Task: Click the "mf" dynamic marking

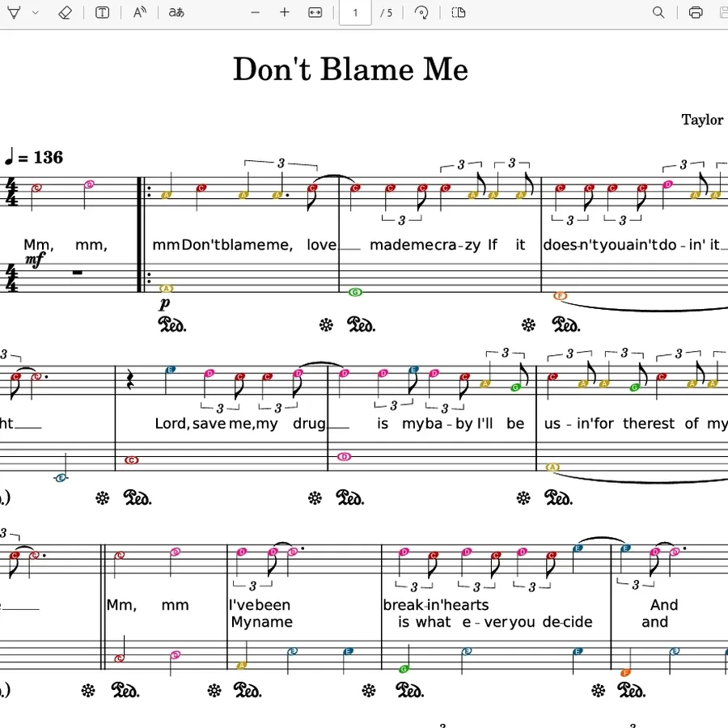Action: coord(36,259)
